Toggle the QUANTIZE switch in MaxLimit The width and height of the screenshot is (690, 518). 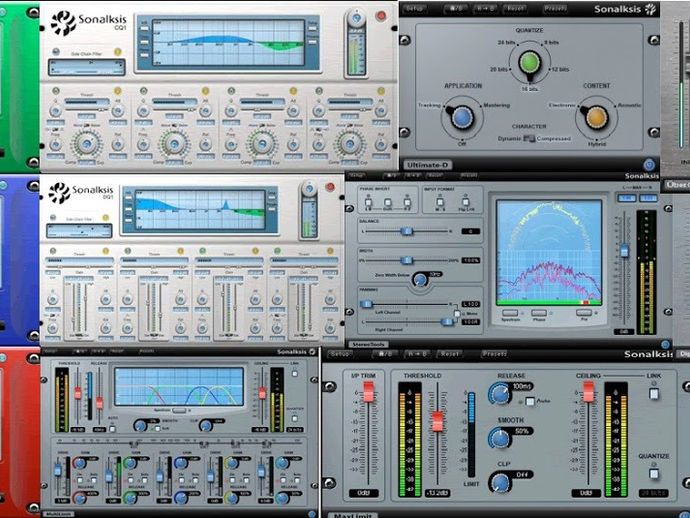click(654, 474)
